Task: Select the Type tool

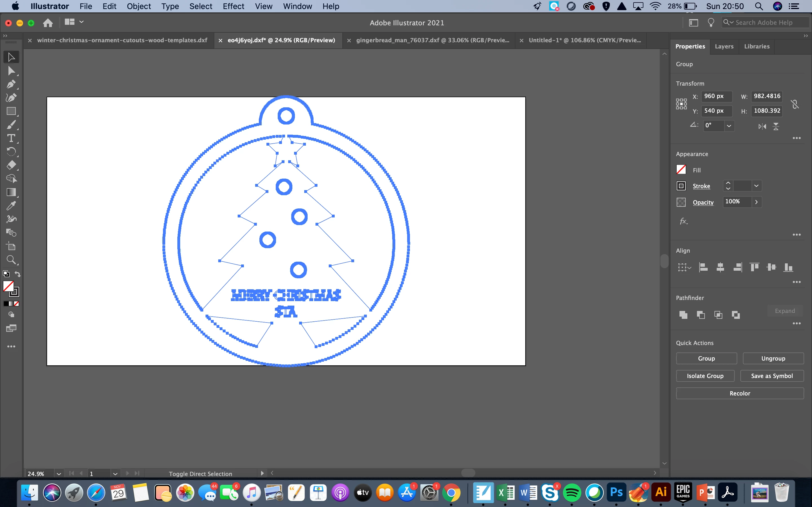Action: pos(11,138)
